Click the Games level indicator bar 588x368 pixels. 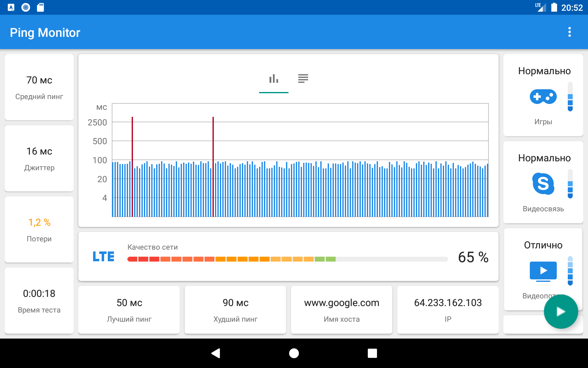point(570,97)
